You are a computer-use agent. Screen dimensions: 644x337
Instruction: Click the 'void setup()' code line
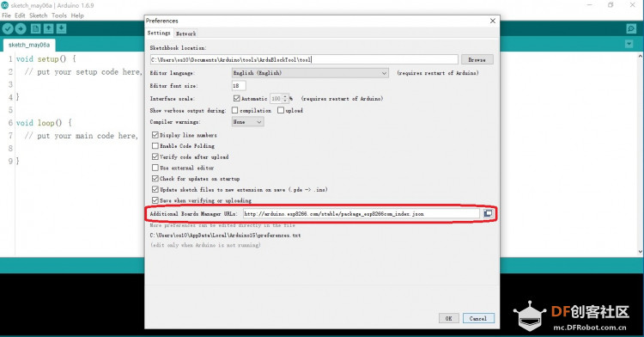click(x=46, y=58)
